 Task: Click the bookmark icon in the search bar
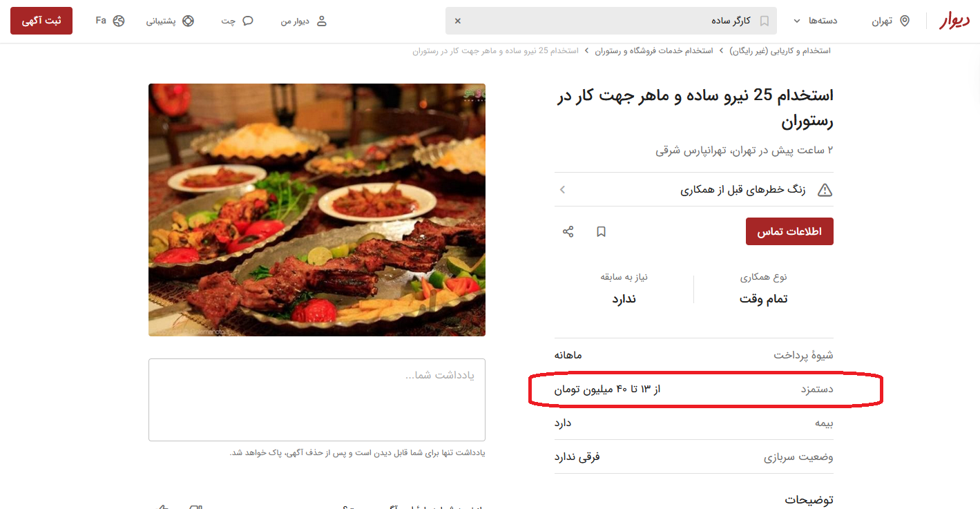(764, 21)
